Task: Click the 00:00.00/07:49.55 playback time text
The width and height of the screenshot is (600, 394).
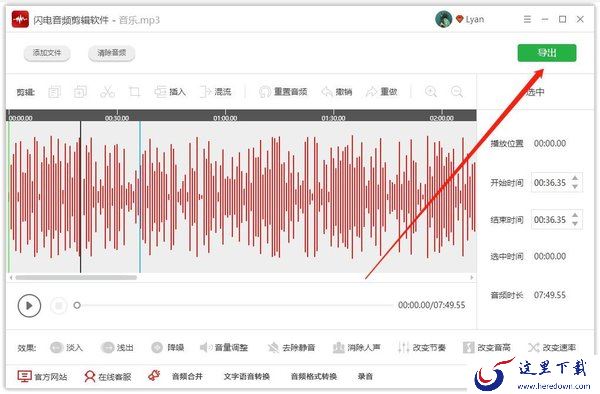Action: [432, 305]
